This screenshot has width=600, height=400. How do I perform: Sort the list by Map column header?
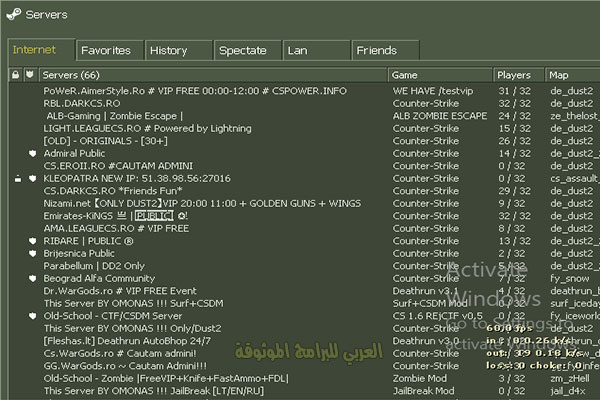[x=572, y=75]
